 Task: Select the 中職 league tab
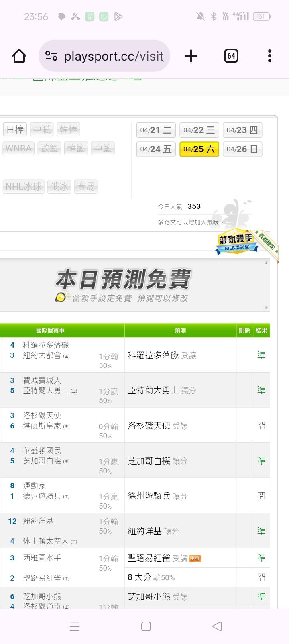click(42, 129)
